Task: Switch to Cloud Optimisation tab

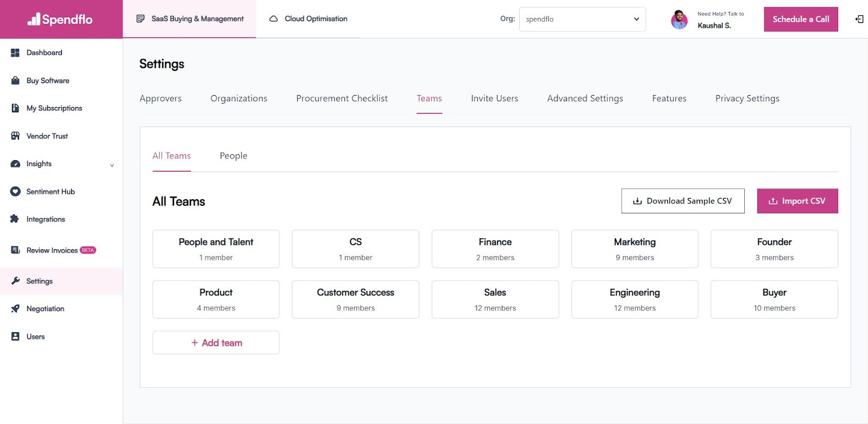Action: click(x=308, y=19)
